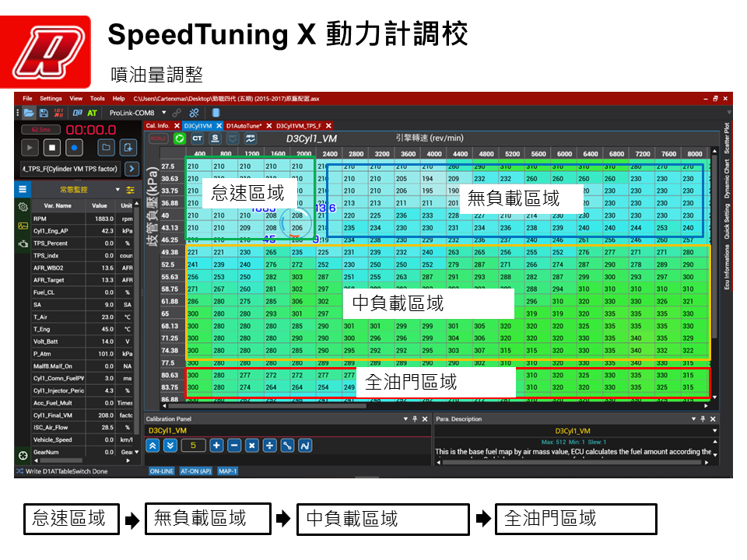Click the green refresh icon above the map
The height and width of the screenshot is (560, 747).
click(x=180, y=138)
